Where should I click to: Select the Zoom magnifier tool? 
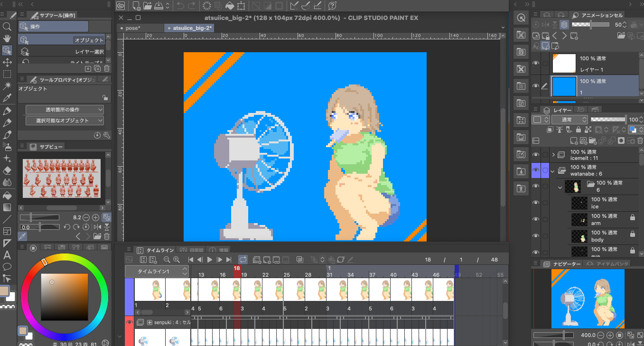coord(7,27)
